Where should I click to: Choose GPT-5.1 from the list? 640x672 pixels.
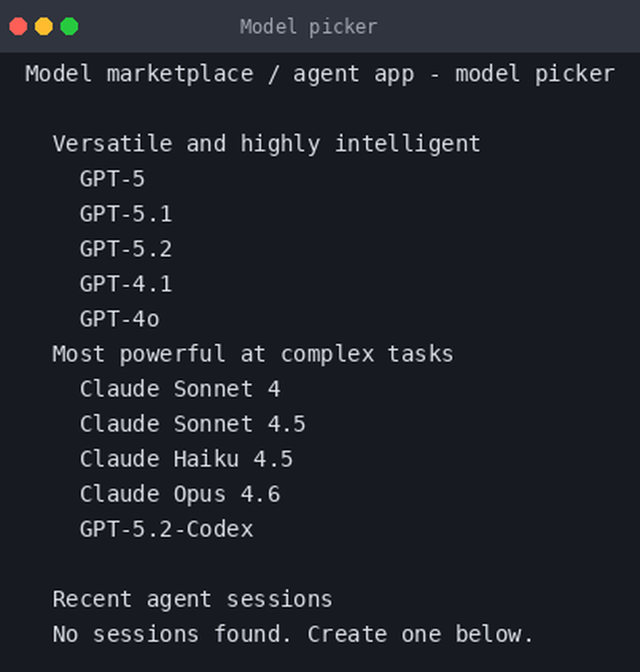[x=126, y=213]
